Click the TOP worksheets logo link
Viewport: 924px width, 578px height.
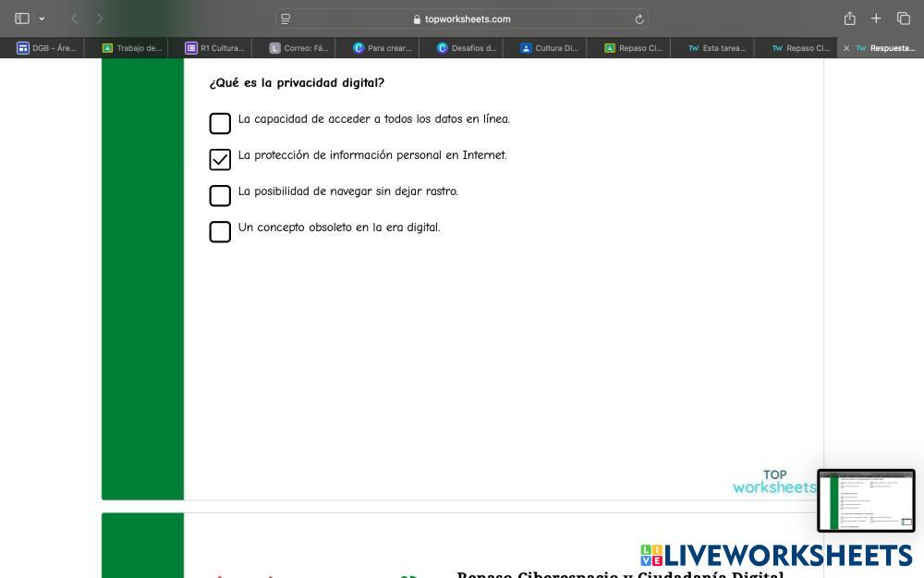pyautogui.click(x=773, y=482)
